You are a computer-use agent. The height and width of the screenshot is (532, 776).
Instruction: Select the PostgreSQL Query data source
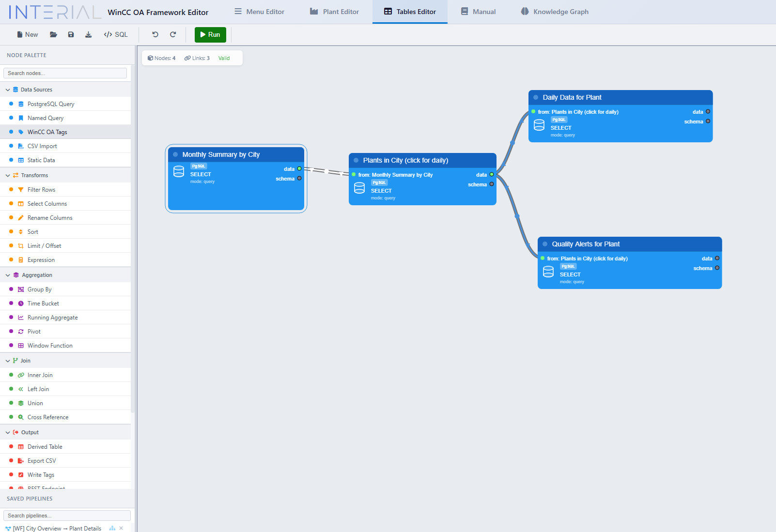coord(50,104)
